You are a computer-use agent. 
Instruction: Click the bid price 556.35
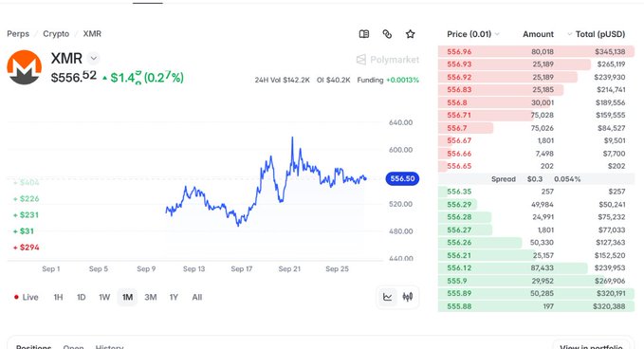tap(459, 192)
